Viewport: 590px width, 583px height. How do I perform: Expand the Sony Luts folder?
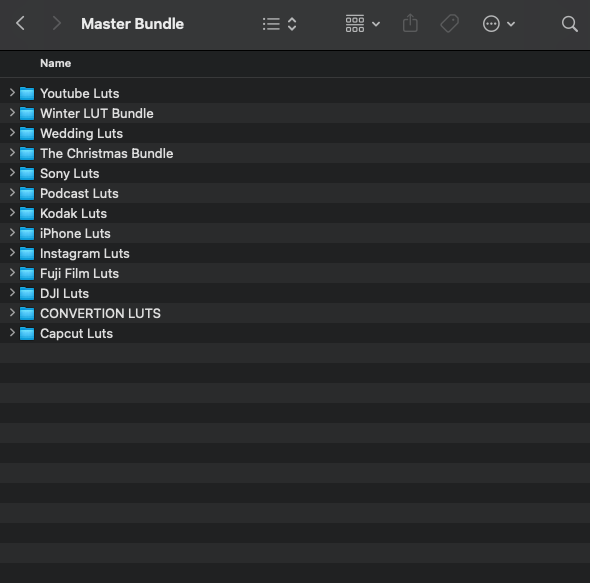click(x=12, y=172)
